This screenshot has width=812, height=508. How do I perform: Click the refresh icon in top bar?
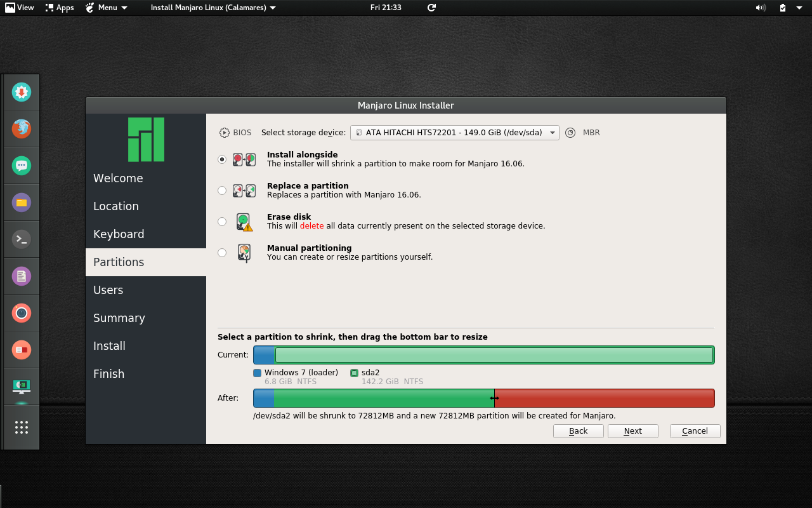[x=432, y=8]
